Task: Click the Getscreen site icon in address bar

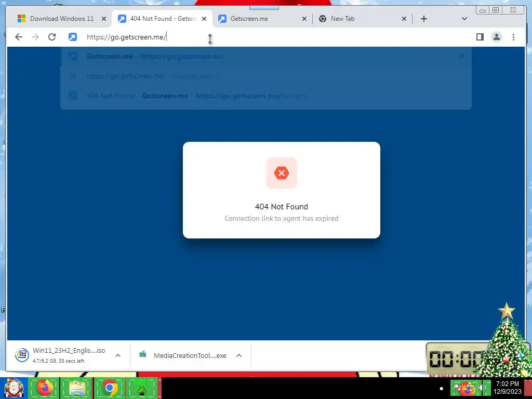Action: point(73,37)
